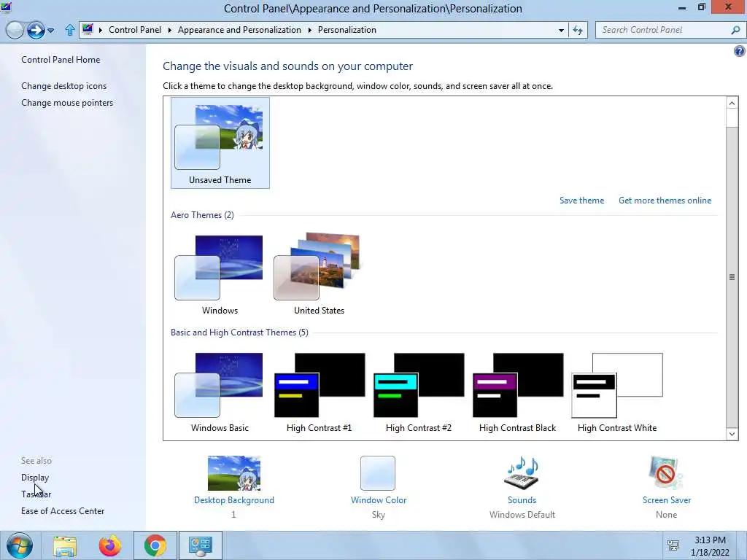Open the address bar history dropdown
This screenshot has height=560, width=747.
pyautogui.click(x=561, y=30)
